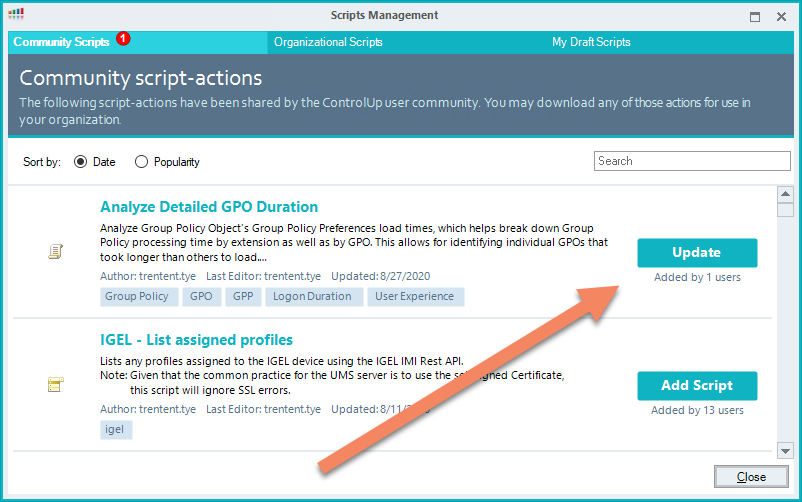This screenshot has height=502, width=802.
Task: Open the Analyze Detailed GPO Duration title
Action: click(x=209, y=207)
